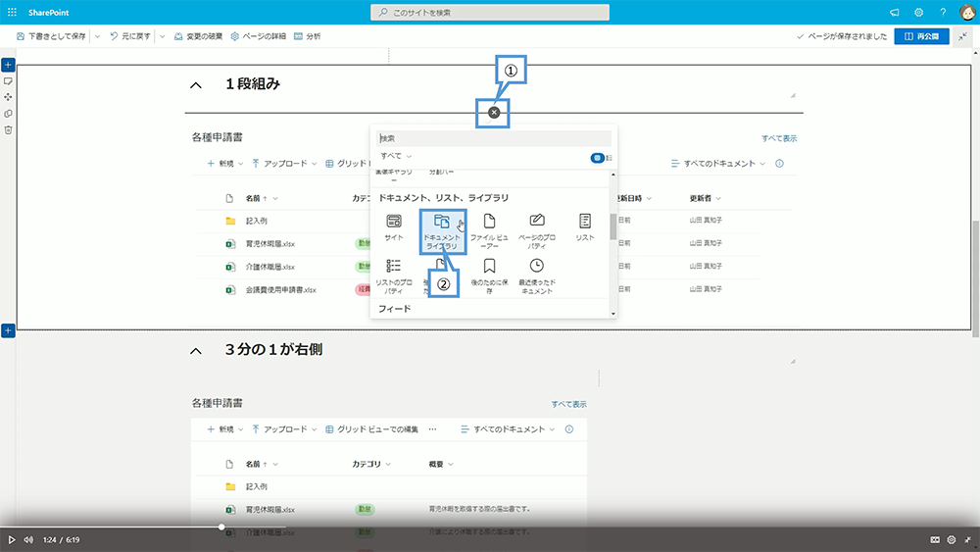
Task: Open すべてのドキュメント view dropdown, upper library
Action: [x=717, y=163]
